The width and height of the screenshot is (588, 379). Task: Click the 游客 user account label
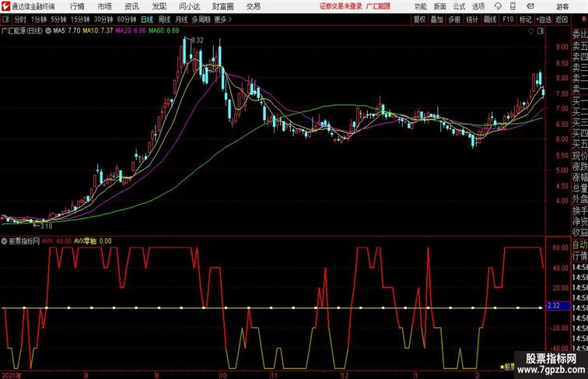pos(562,6)
